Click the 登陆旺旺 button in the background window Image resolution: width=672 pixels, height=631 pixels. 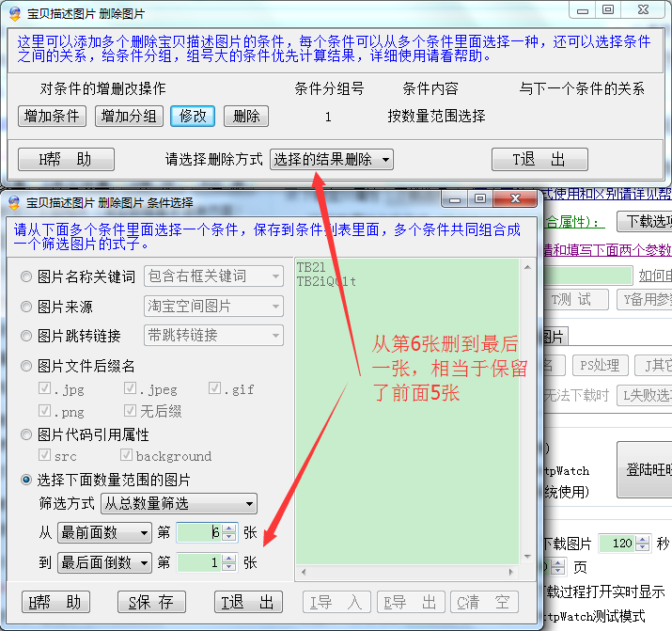coord(649,470)
